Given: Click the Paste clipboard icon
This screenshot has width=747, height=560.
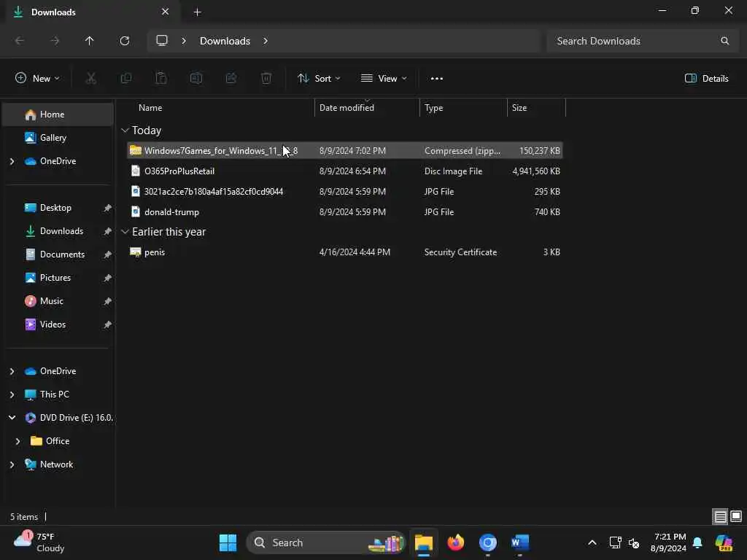Looking at the screenshot, I should pos(161,78).
